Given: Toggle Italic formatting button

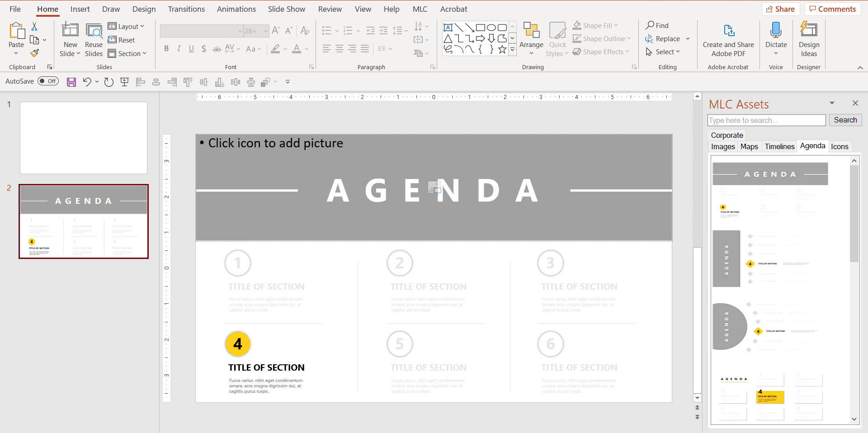Looking at the screenshot, I should point(179,49).
